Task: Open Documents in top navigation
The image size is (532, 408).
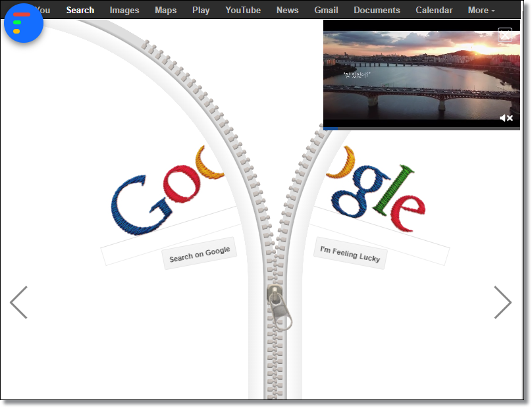Action: (x=377, y=10)
